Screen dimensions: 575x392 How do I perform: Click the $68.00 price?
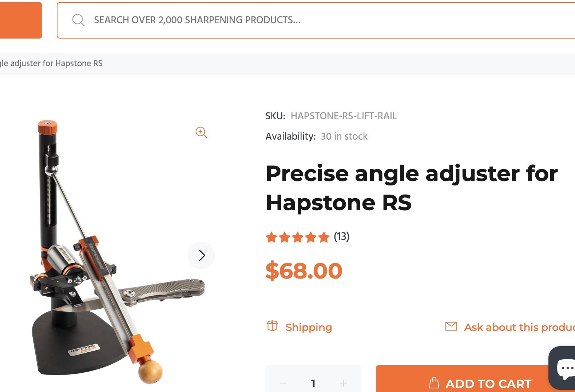(304, 271)
